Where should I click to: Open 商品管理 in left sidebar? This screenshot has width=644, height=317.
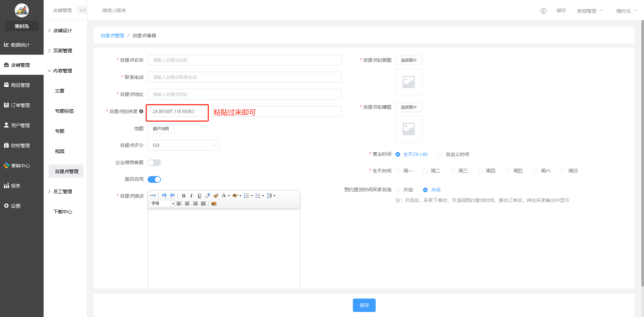pos(20,85)
